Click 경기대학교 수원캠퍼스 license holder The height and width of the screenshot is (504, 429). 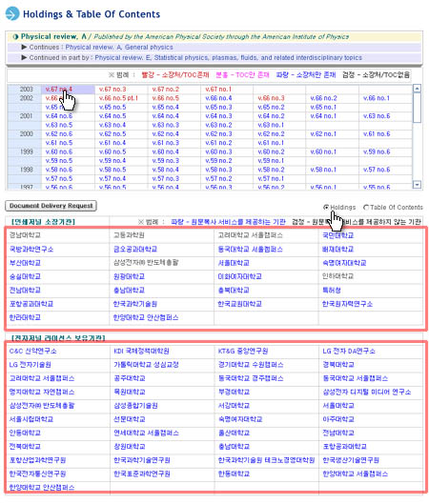[x=251, y=365]
